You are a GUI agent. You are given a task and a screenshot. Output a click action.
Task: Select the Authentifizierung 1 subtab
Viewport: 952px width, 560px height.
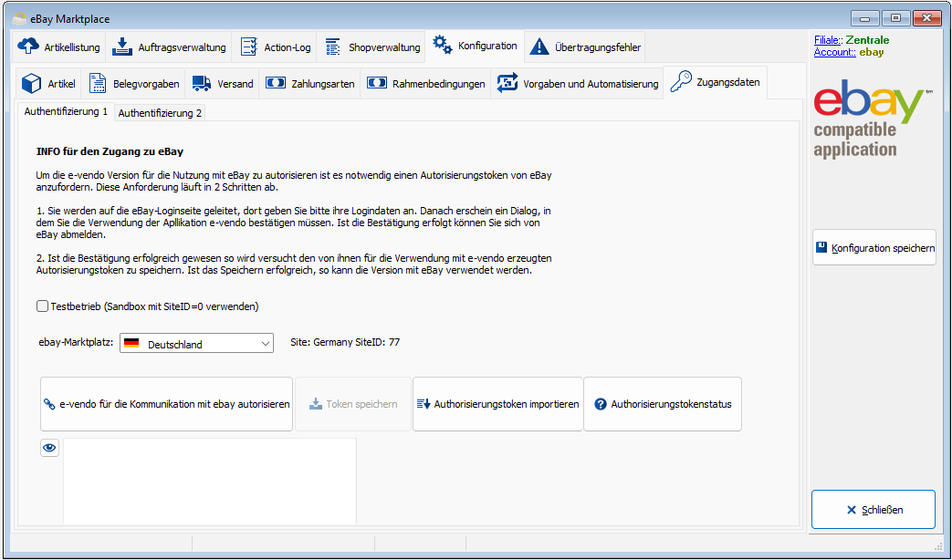tap(66, 111)
